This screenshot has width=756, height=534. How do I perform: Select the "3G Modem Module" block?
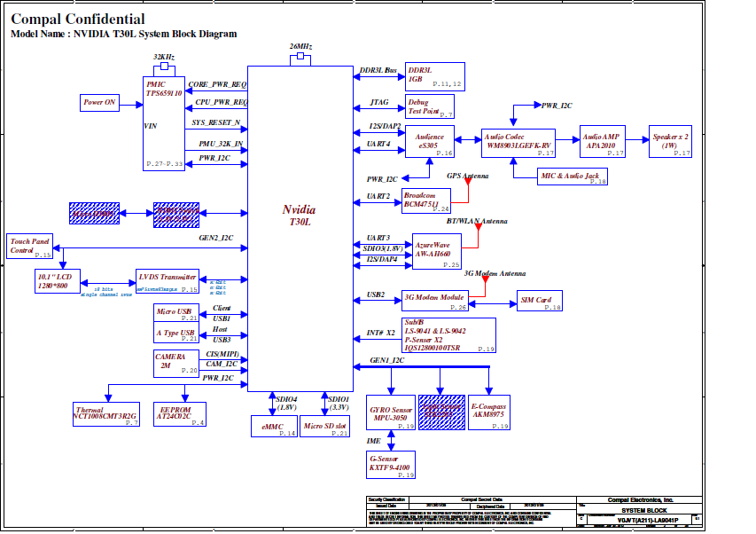(x=435, y=301)
